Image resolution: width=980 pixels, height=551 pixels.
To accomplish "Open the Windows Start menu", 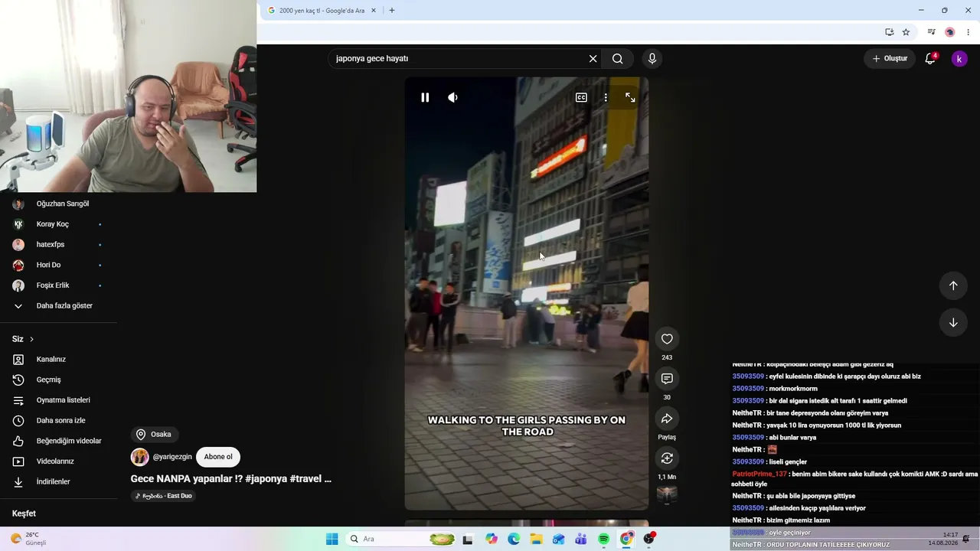I will click(x=332, y=539).
